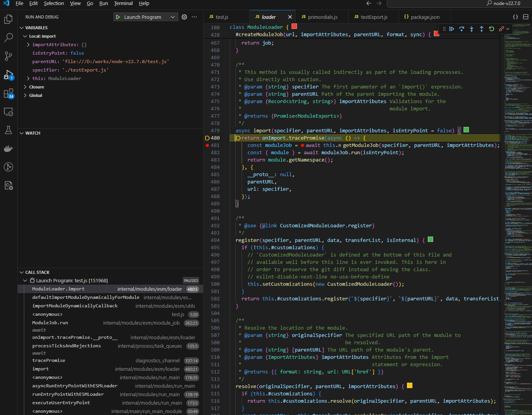This screenshot has width=532, height=415.
Task: Toggle the split editor layout button
Action: click(x=525, y=17)
